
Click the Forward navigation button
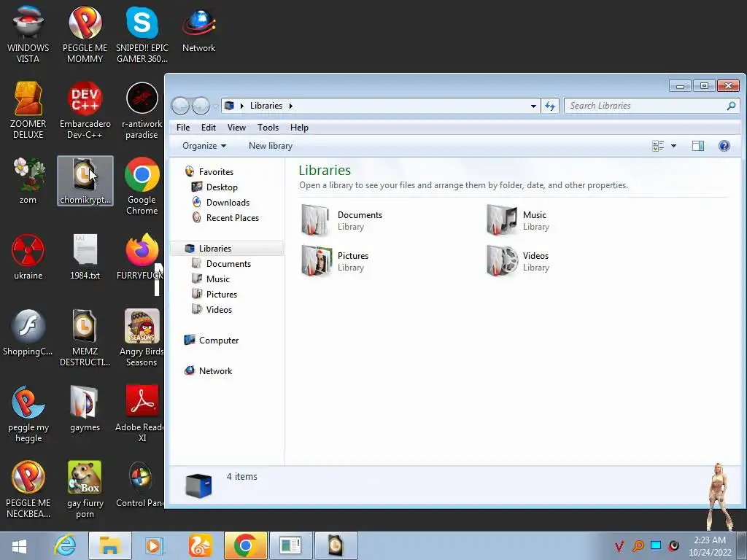pyautogui.click(x=201, y=106)
